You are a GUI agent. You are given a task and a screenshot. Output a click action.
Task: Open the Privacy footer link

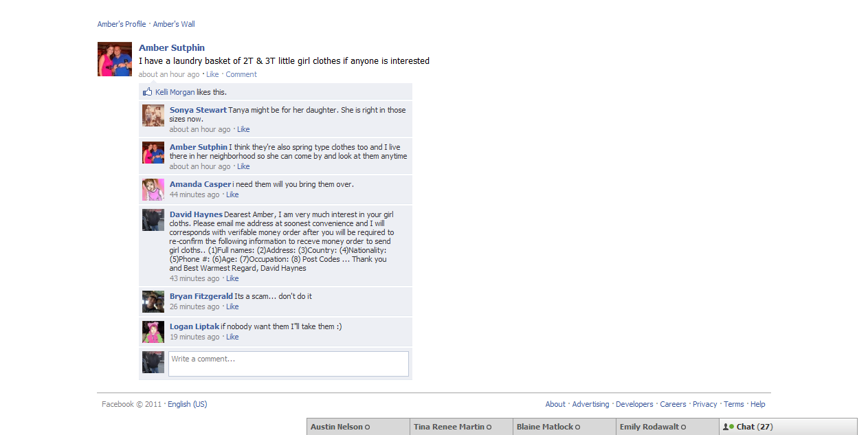(x=704, y=404)
